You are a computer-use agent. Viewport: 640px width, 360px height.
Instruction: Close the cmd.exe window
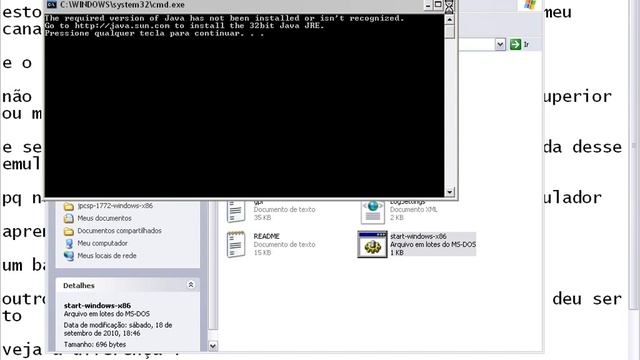click(449, 6)
